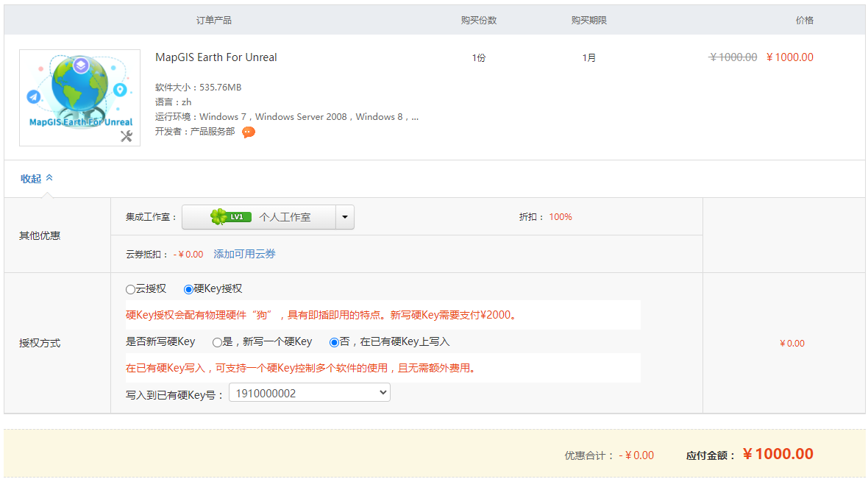Click the 1份 purchase quantity value

[x=479, y=57]
